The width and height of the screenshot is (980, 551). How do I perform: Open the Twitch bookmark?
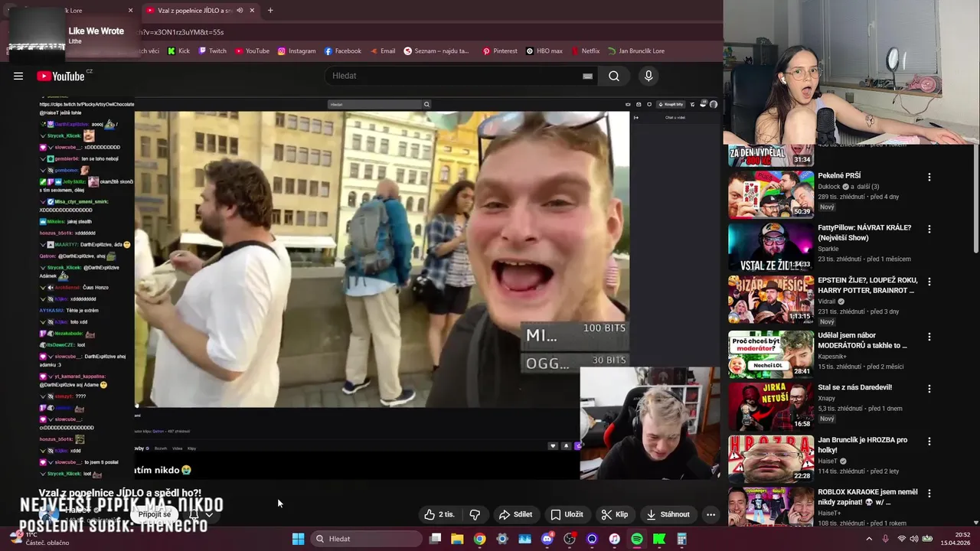coord(212,51)
